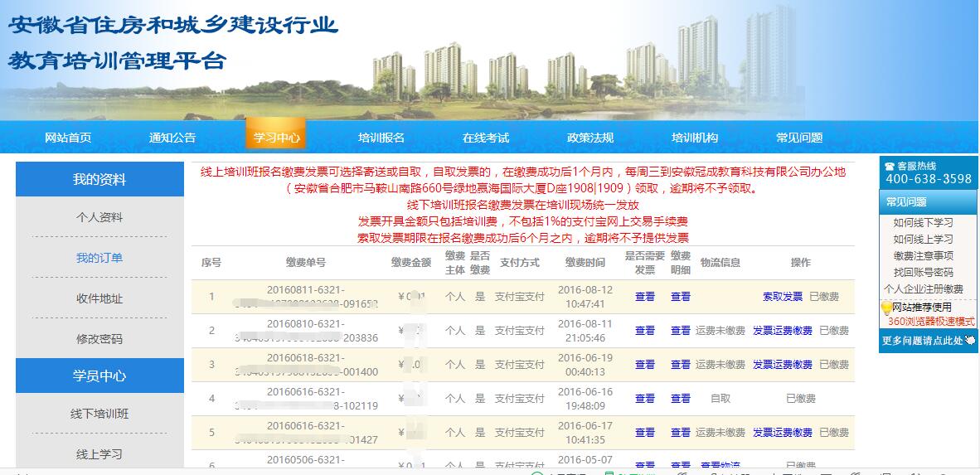Click the 安徽省住房和城乡建设行业 site title
The height and width of the screenshot is (475, 980).
pos(173,25)
